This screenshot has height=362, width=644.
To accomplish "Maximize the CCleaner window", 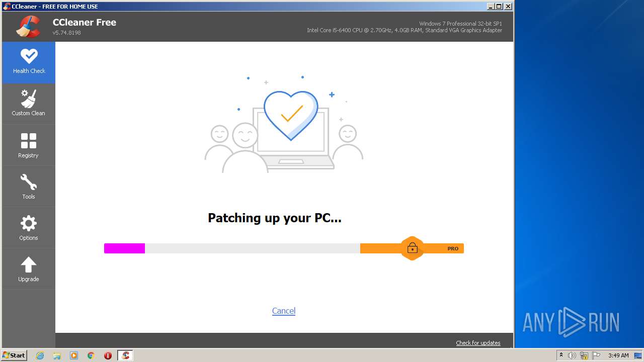I will 499,7.
